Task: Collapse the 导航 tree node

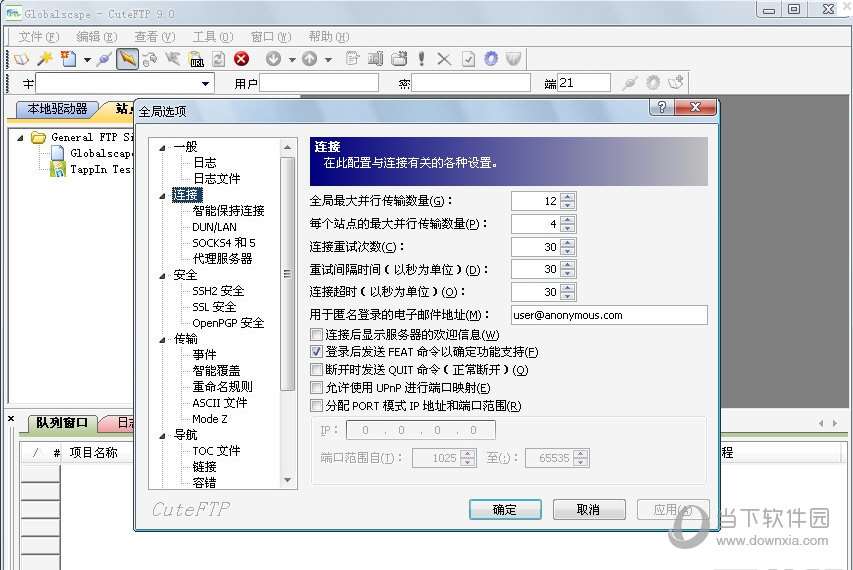Action: (162, 436)
